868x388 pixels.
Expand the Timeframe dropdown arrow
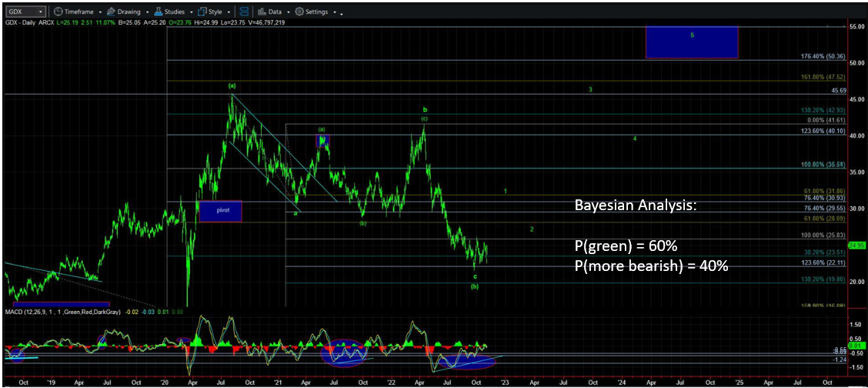[99, 12]
